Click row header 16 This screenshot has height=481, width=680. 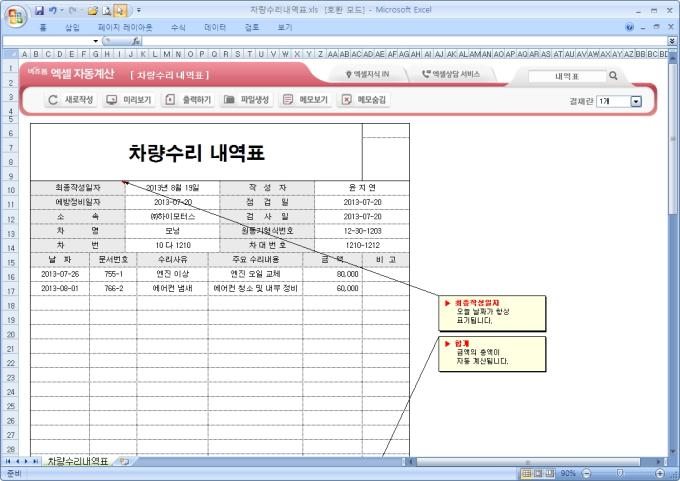coord(10,277)
